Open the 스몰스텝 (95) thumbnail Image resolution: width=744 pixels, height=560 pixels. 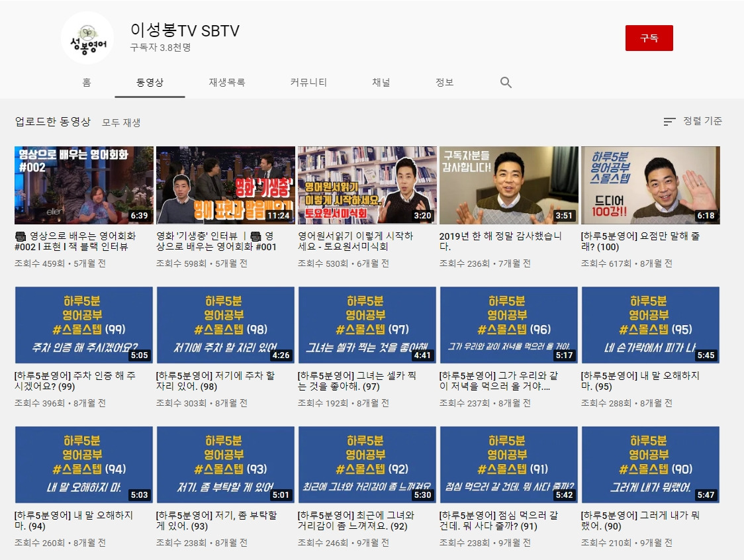(651, 325)
